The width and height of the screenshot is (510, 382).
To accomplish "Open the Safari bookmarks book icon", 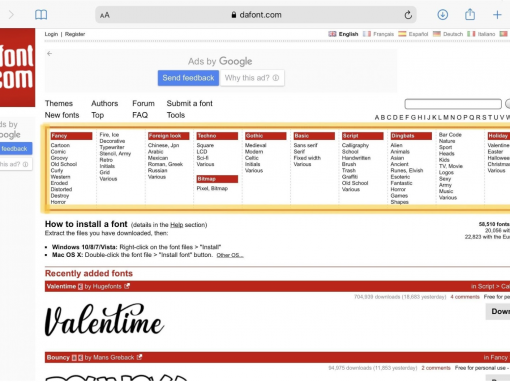I will coord(41,15).
